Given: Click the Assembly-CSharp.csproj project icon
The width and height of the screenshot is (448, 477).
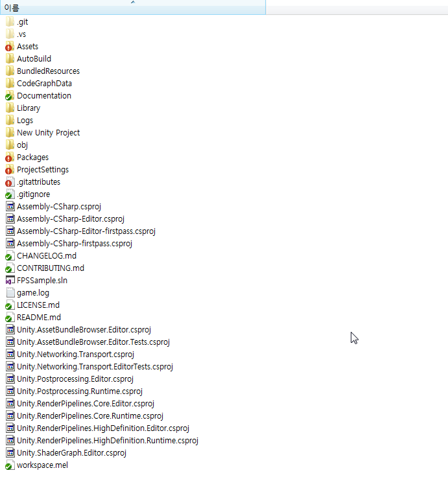Looking at the screenshot, I should pos(10,207).
